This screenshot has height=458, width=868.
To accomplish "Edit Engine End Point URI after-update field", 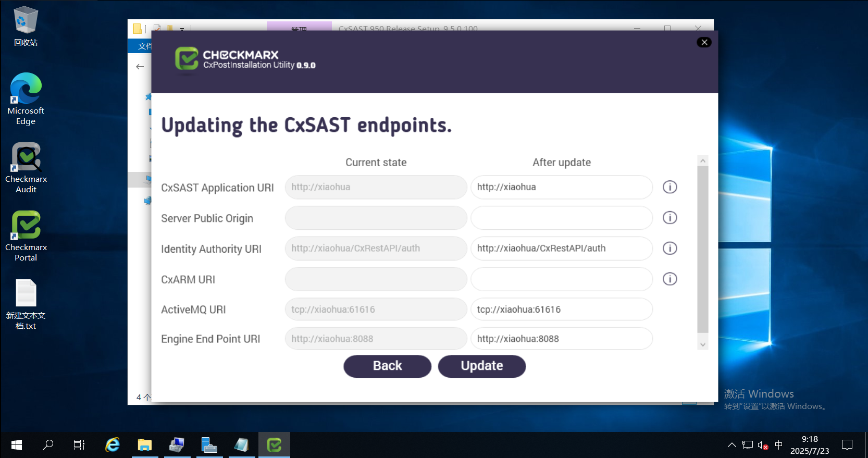I will (562, 339).
